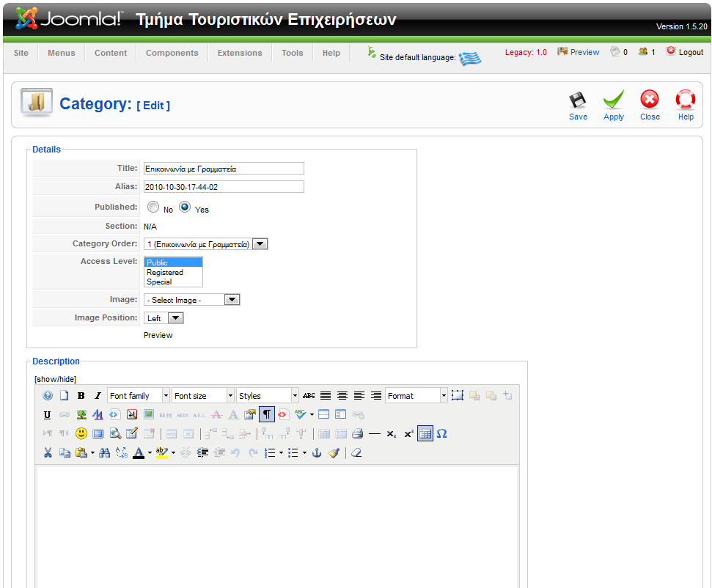Click the insert image tree icon
The height and width of the screenshot is (588, 712).
coord(81,414)
